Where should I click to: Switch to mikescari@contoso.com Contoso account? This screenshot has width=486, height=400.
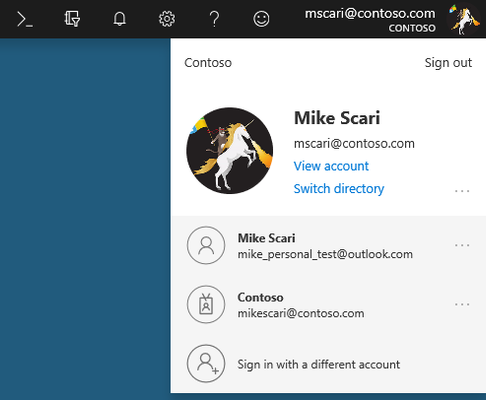(328, 305)
